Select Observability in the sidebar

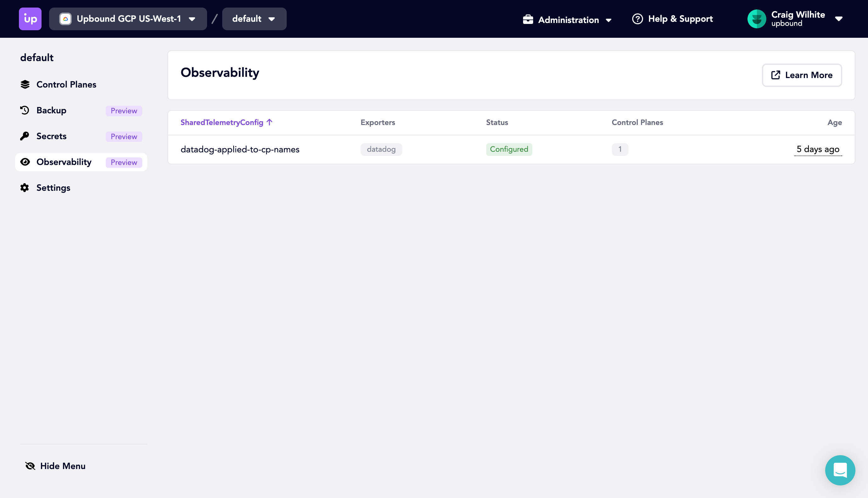(x=81, y=162)
